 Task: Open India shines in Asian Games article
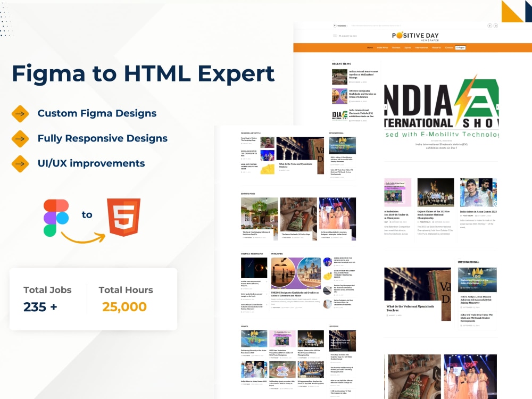coord(478,212)
